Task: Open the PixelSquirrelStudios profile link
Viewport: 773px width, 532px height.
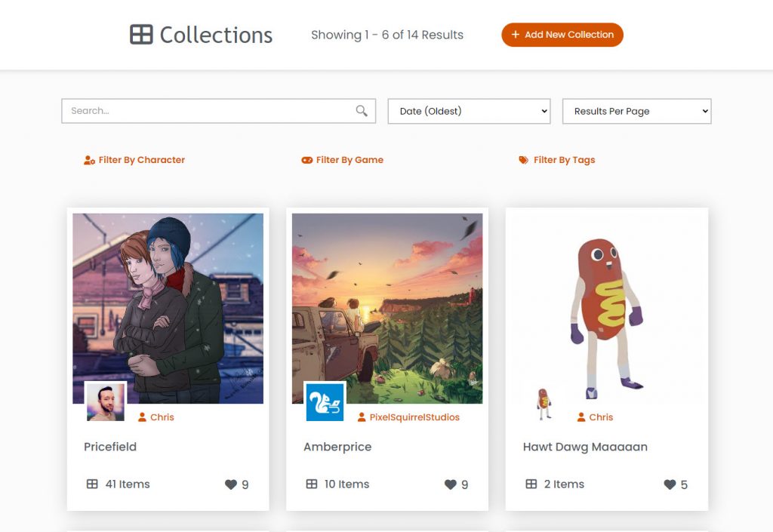Action: coord(414,417)
